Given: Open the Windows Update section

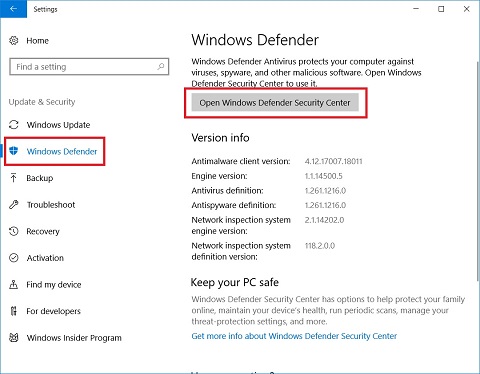Looking at the screenshot, I should [58, 125].
